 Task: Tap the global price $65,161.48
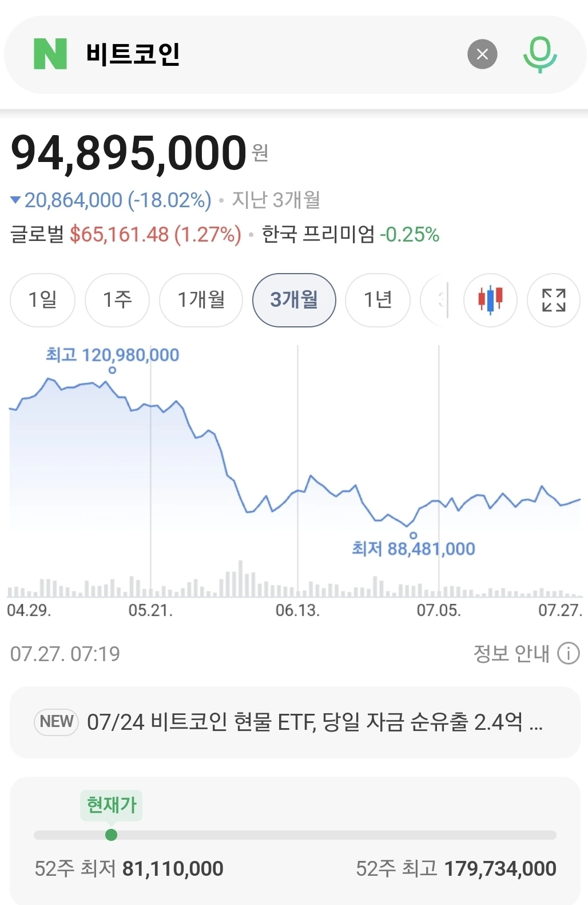click(x=120, y=234)
